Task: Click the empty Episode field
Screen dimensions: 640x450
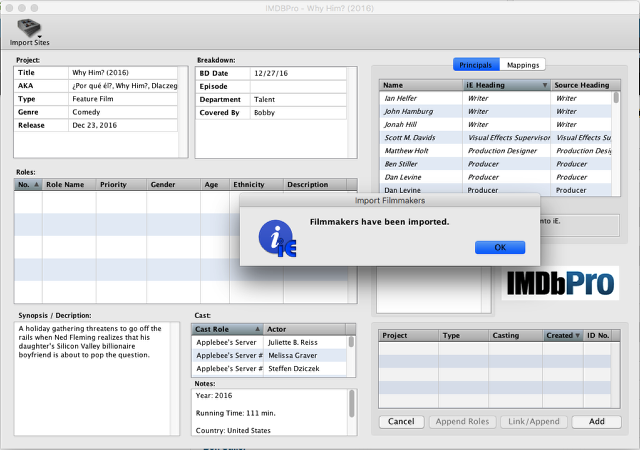Action: point(298,86)
